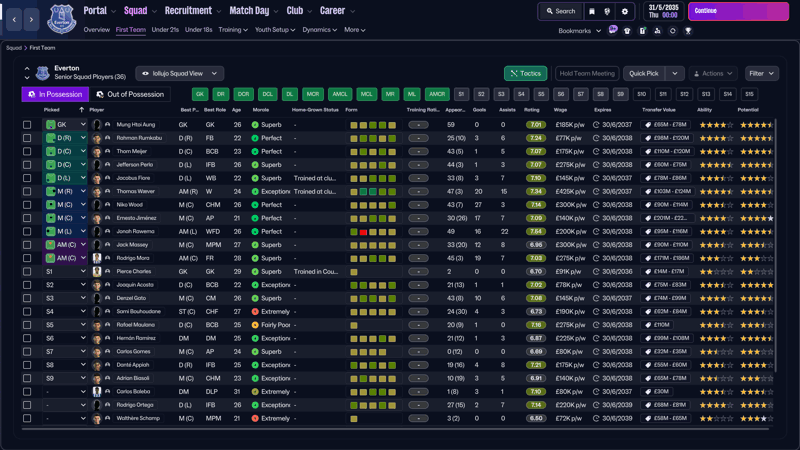Open the settings gear icon
This screenshot has height=450, width=800.
click(624, 11)
